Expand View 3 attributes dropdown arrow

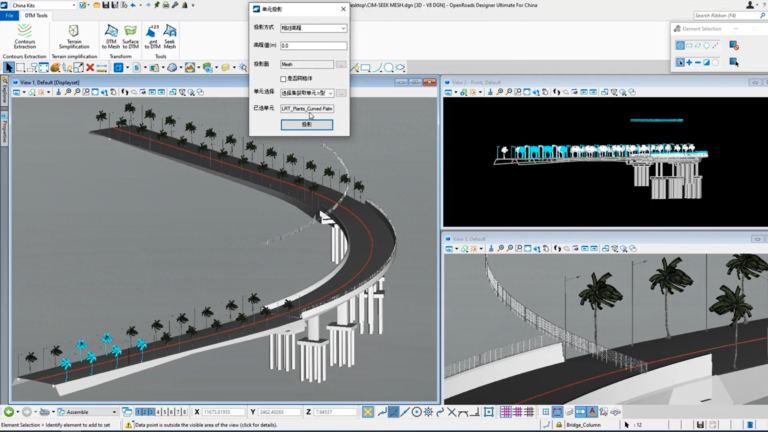pos(456,249)
